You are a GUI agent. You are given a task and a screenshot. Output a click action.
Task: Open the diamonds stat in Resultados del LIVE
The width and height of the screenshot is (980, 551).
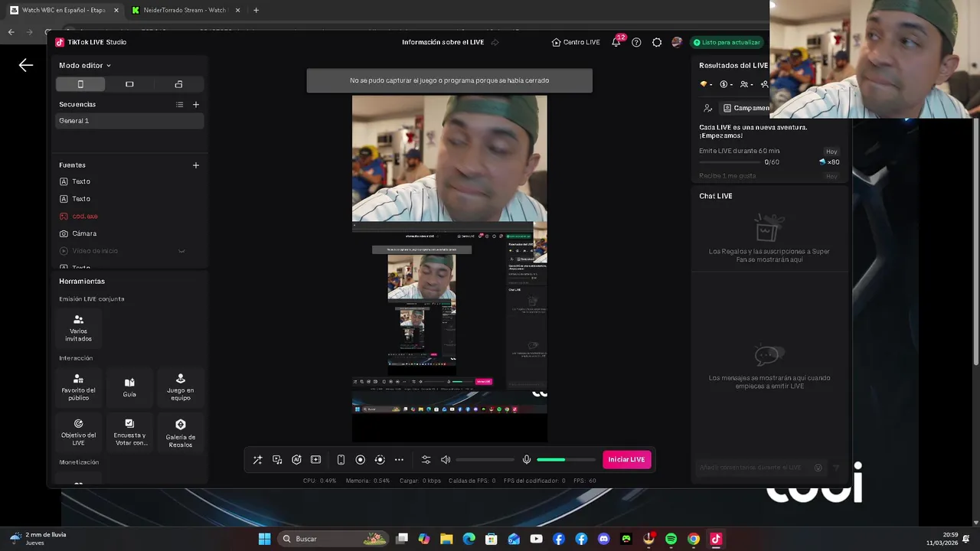click(x=706, y=84)
